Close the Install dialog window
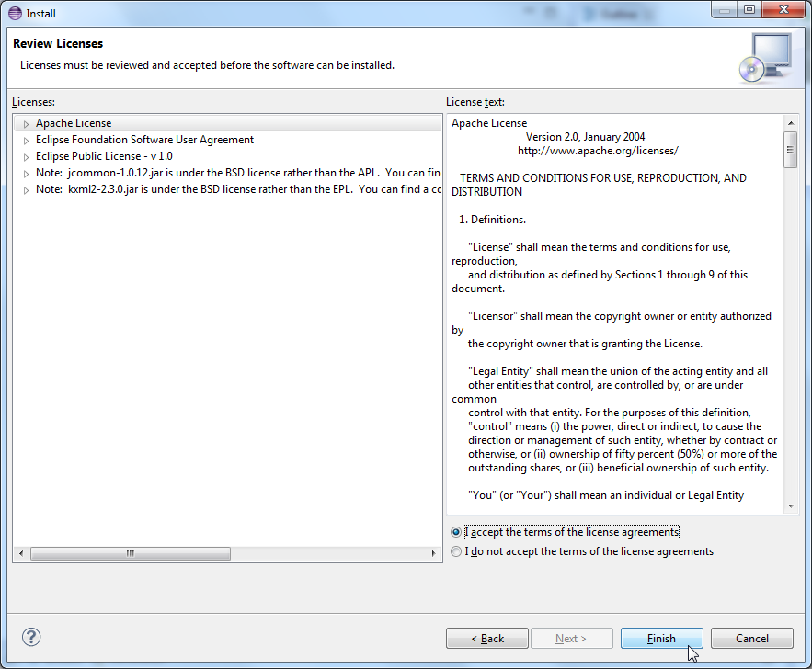812x669 pixels. tap(783, 10)
